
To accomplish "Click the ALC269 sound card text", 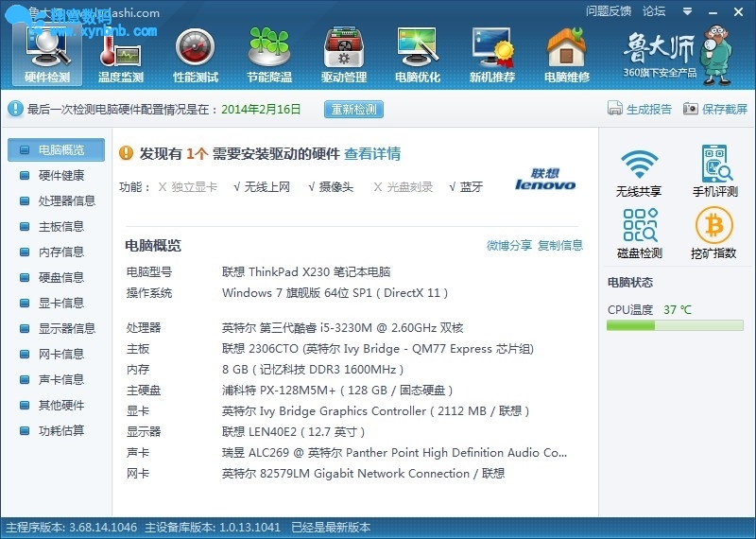I will point(394,453).
